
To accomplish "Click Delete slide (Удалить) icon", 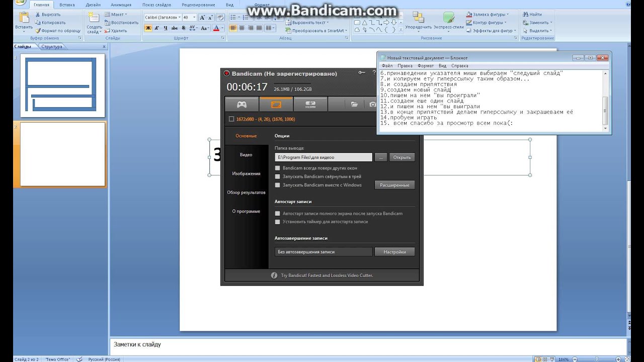I will click(107, 31).
